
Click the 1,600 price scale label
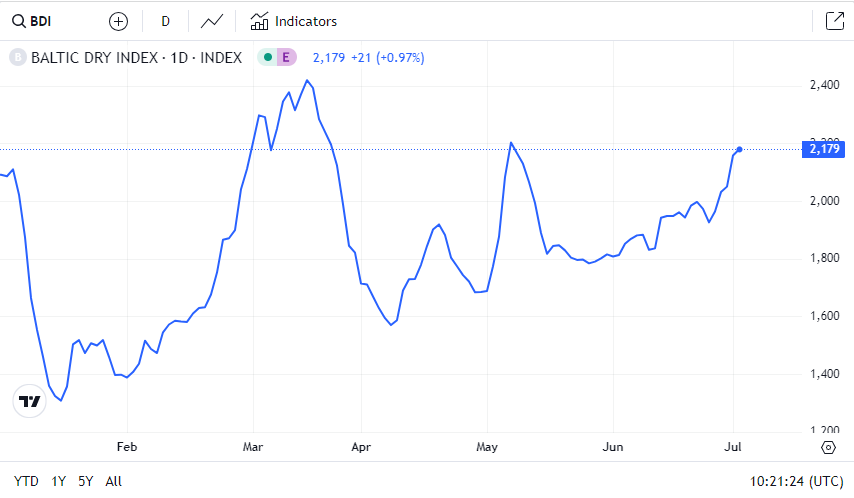click(x=825, y=316)
